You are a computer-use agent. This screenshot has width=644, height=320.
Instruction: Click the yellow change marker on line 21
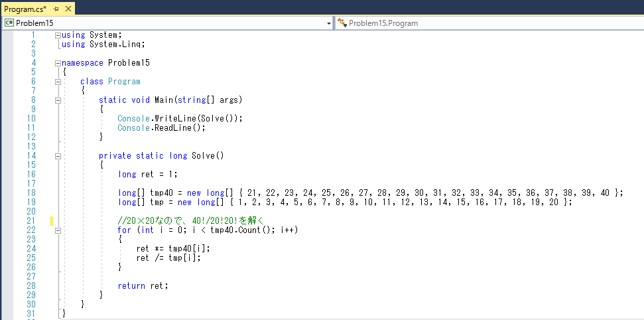coord(52,221)
